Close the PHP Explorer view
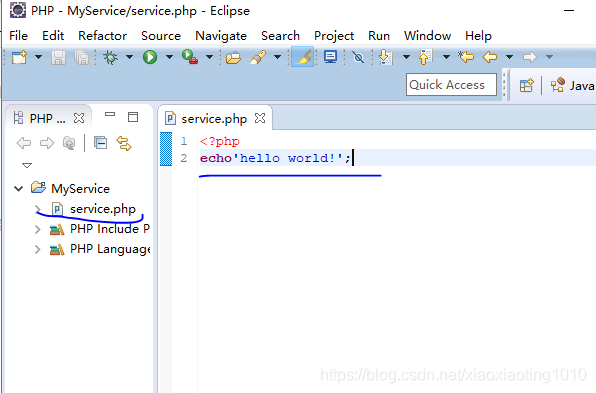This screenshot has width=596, height=393. [79, 118]
